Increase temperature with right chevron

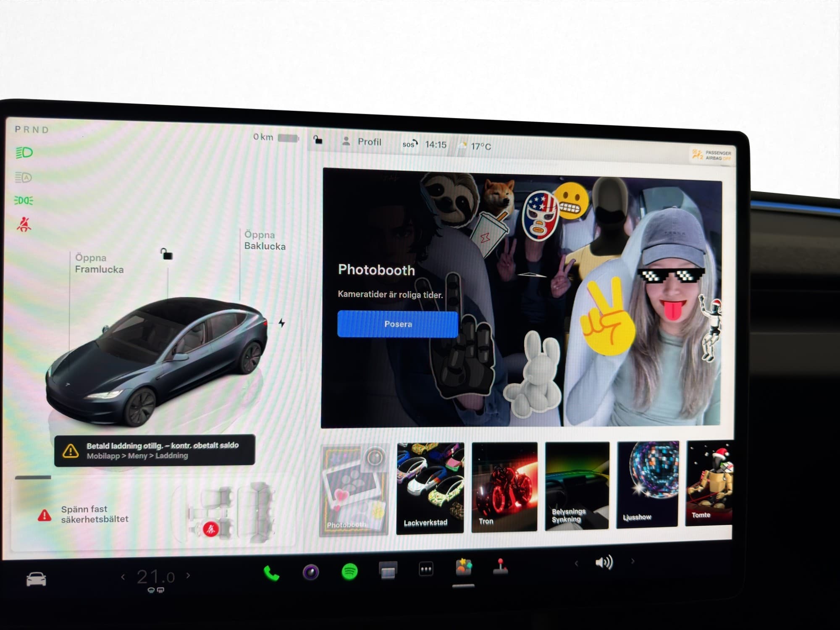(x=188, y=575)
